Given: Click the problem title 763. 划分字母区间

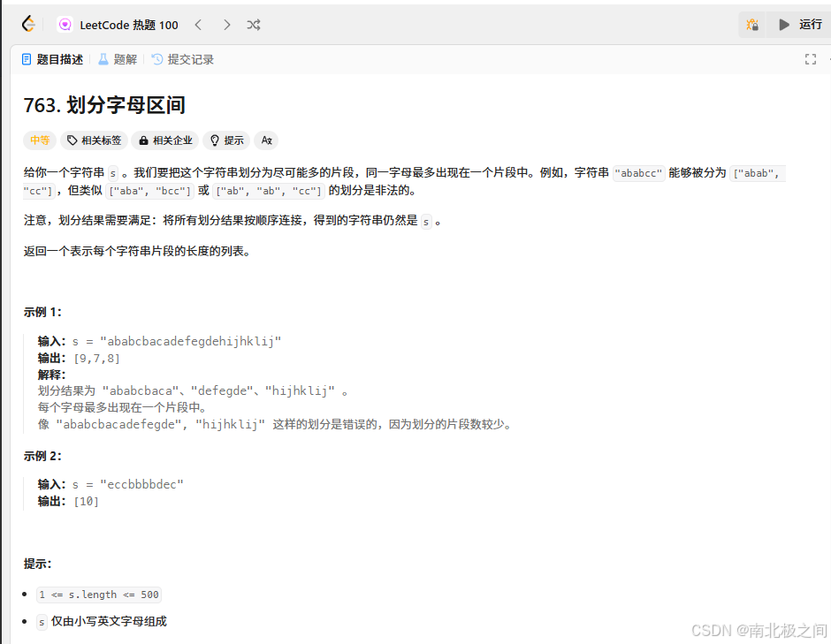Looking at the screenshot, I should point(104,105).
